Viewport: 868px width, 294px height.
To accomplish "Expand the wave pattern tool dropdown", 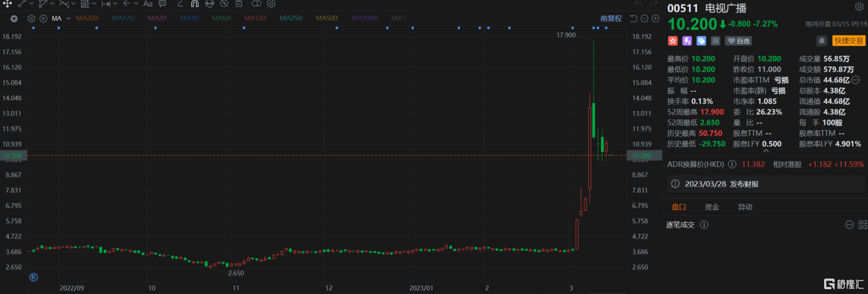I will [x=72, y=4].
